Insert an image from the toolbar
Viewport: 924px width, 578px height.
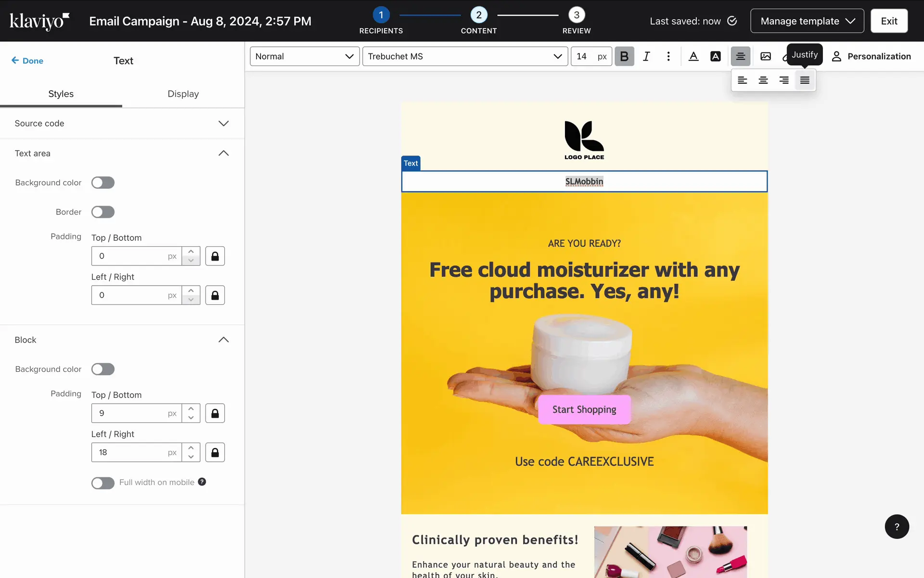tap(765, 56)
